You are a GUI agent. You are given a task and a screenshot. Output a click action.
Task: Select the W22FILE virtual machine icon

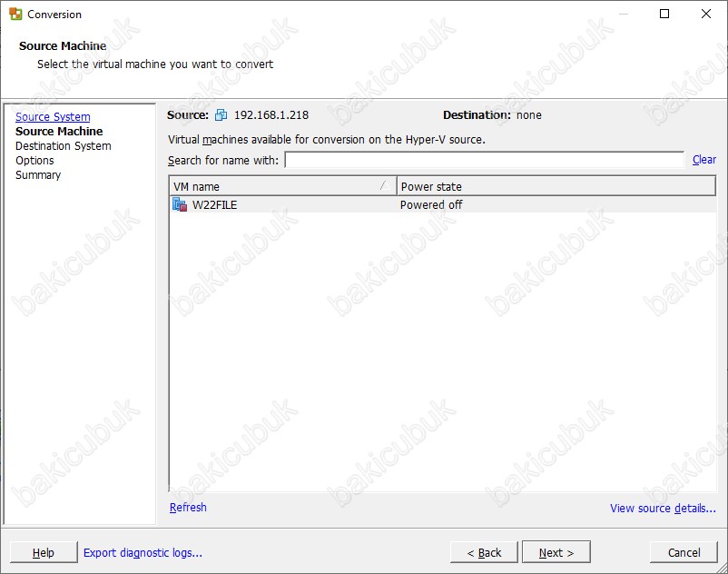tap(180, 204)
